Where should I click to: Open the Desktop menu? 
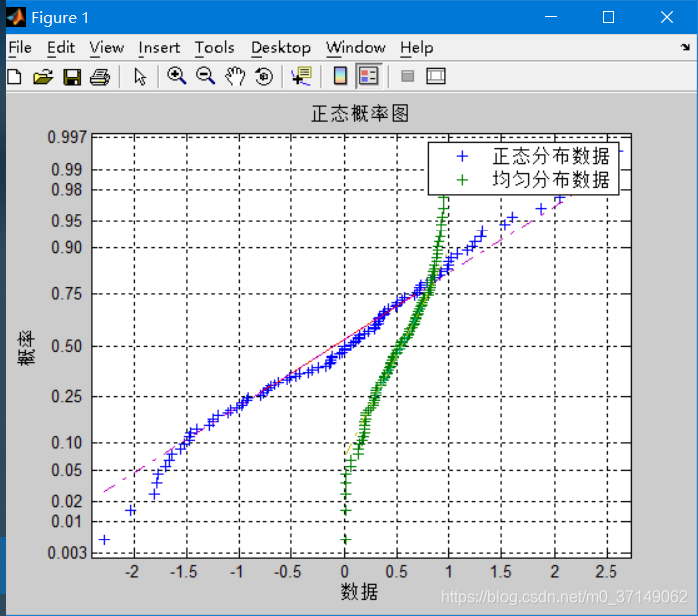point(280,47)
